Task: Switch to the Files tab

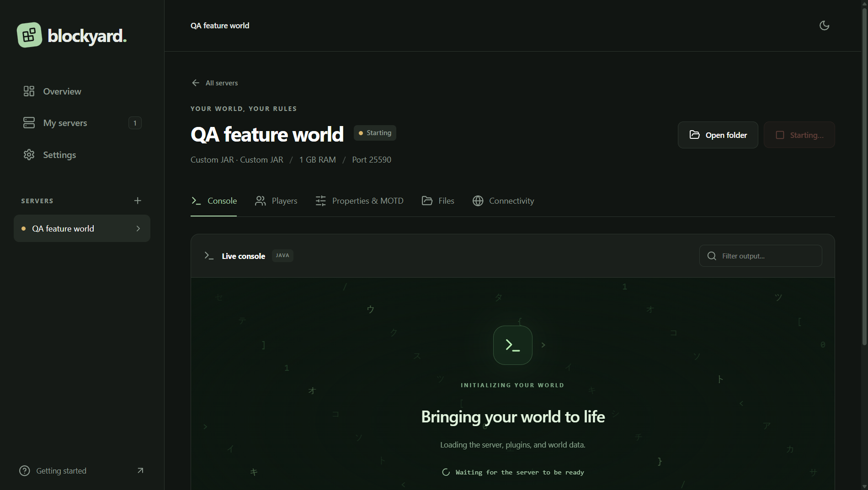Action: (438, 201)
